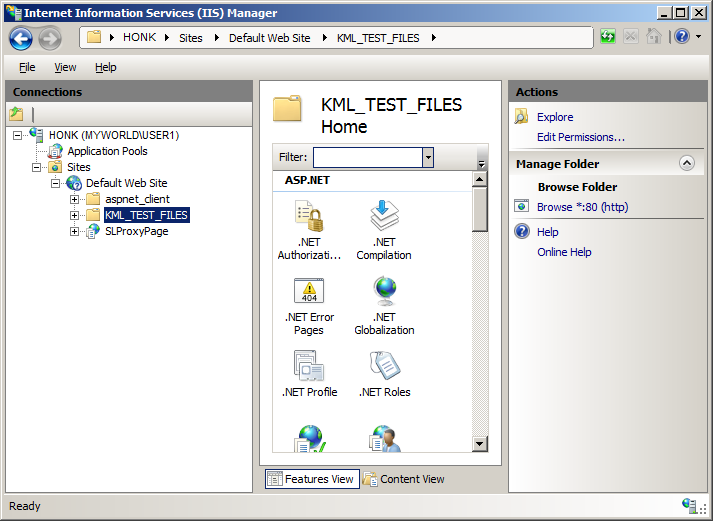Click the Home toolbar icon
This screenshot has height=521, width=713.
654,36
